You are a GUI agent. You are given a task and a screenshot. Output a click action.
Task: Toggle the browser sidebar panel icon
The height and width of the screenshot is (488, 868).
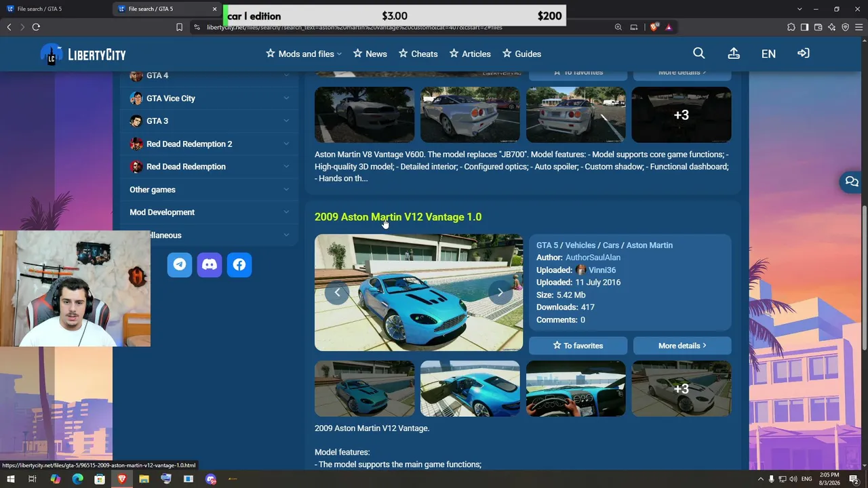[x=804, y=27]
